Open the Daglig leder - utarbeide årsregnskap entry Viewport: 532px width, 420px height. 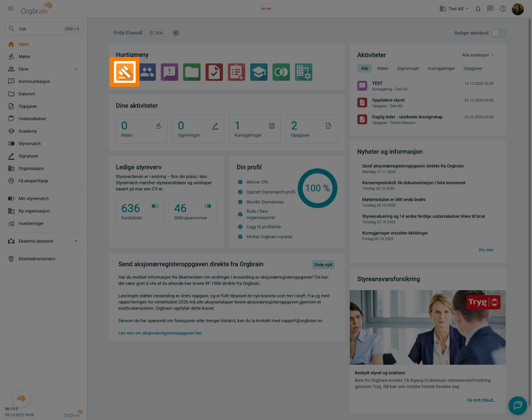[425, 119]
